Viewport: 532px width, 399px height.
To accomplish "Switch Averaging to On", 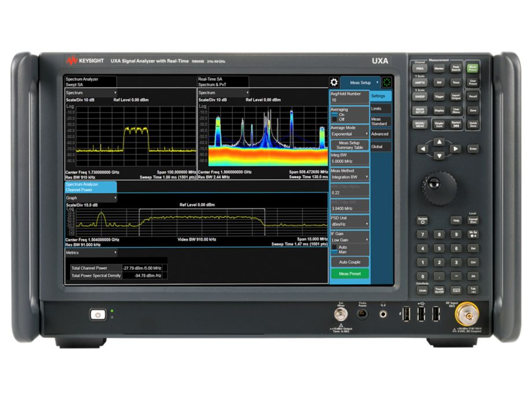I will tap(338, 114).
